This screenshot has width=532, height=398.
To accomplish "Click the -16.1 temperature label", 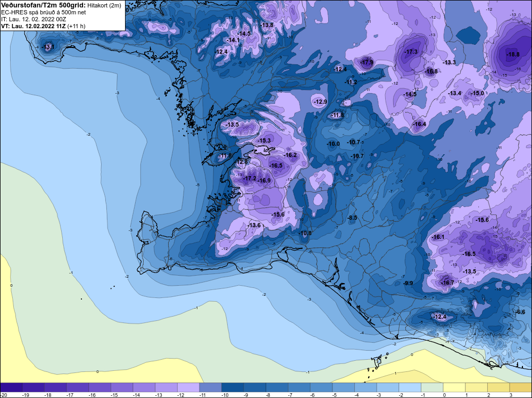I will tap(438, 237).
